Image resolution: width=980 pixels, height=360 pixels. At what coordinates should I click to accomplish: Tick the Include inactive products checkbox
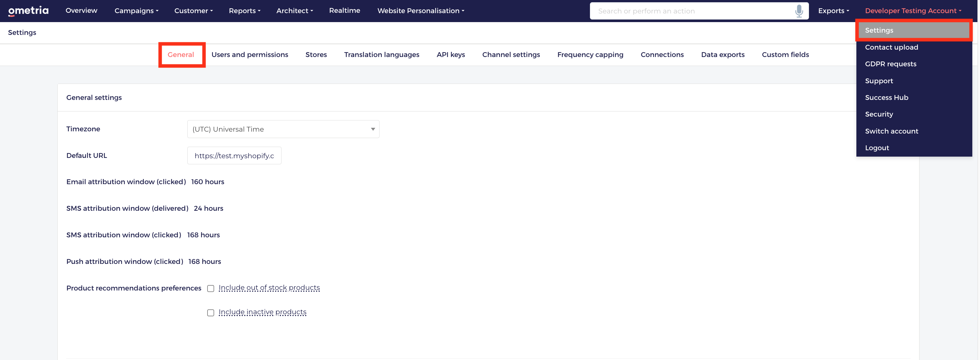211,313
